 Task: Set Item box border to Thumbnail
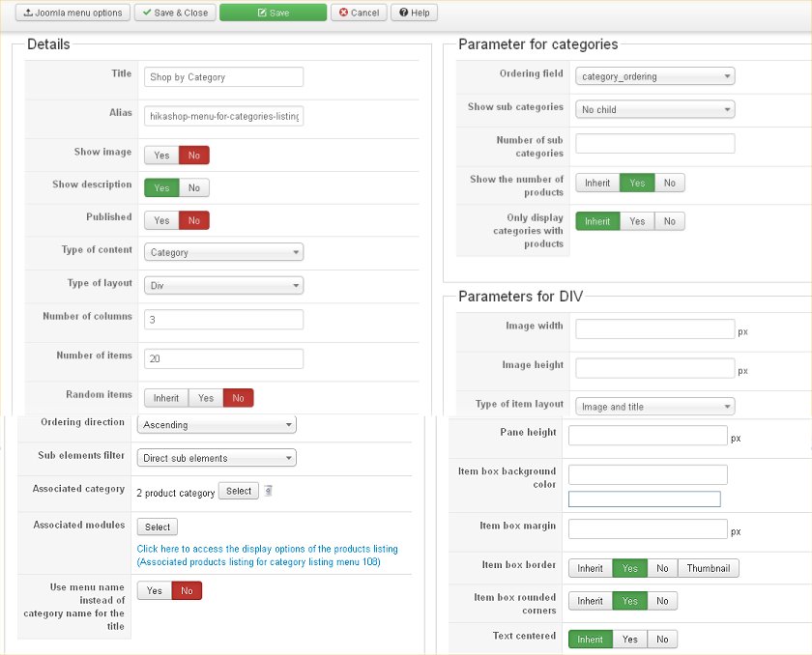coord(709,568)
